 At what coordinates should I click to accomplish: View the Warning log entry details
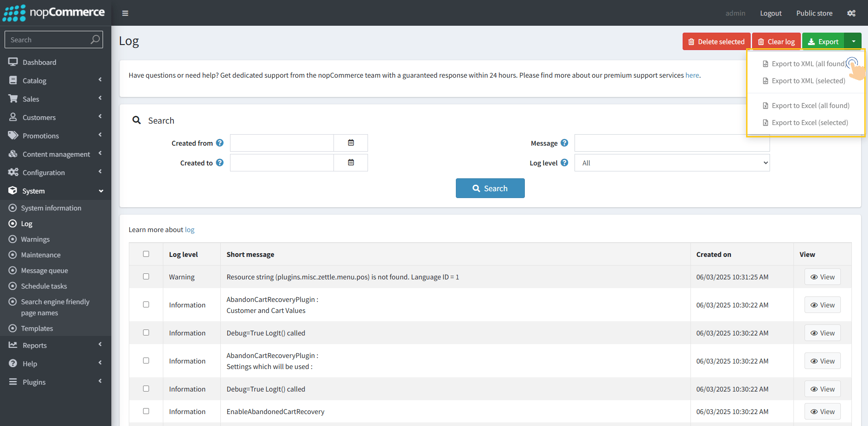coord(822,277)
